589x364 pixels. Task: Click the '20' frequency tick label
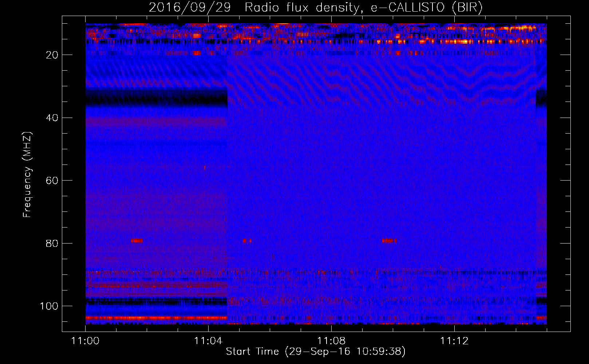(x=52, y=55)
